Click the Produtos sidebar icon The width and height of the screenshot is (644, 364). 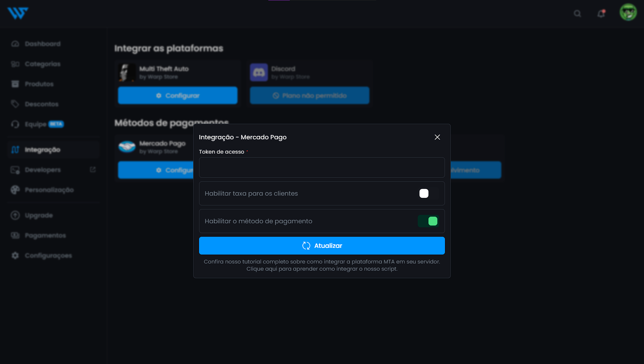pos(15,84)
